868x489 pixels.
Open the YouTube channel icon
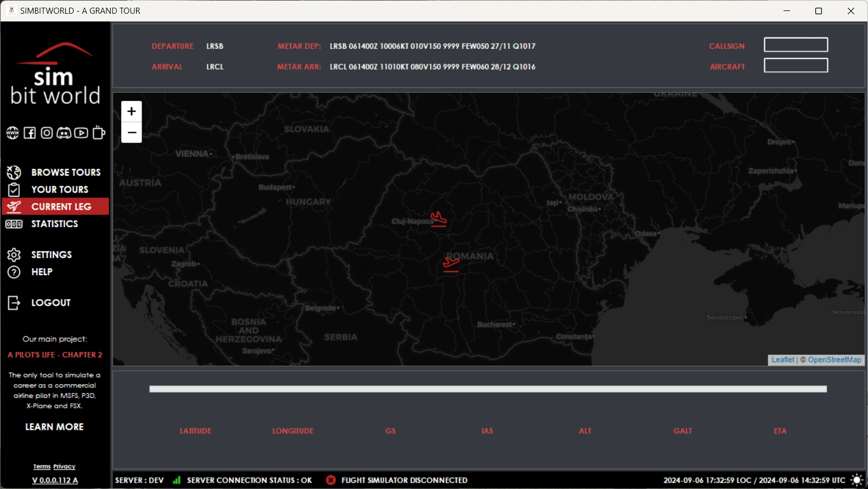click(81, 133)
